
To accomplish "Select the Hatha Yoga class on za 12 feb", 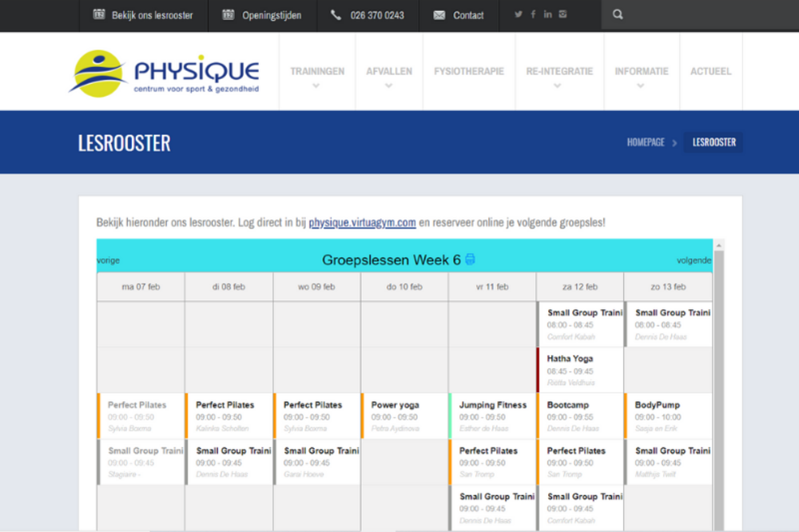I will tap(581, 368).
